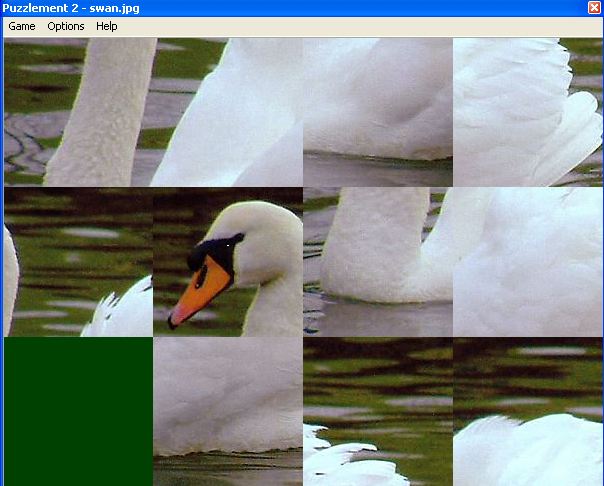Click the top-left tile showing the swan neck
Screen dimensions: 604x486
79,112
